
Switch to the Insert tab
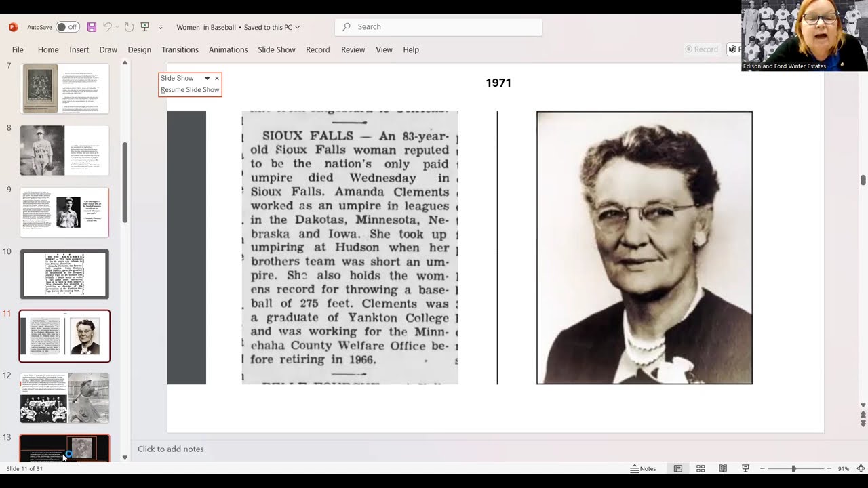pos(79,49)
